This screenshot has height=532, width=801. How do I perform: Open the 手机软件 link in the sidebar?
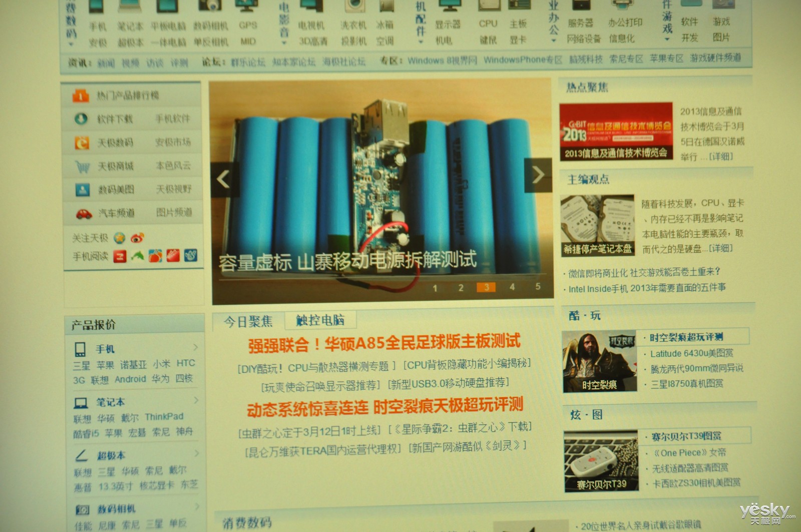click(173, 119)
